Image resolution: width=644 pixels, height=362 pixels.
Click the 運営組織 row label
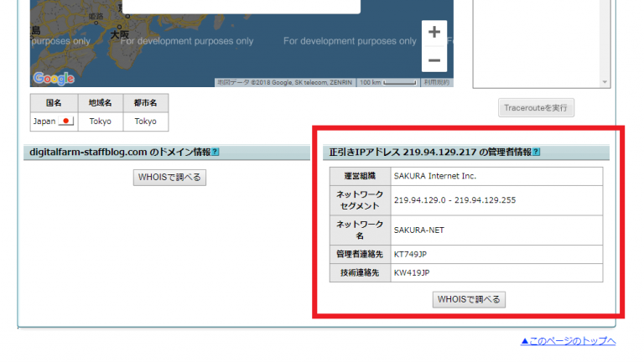pyautogui.click(x=360, y=176)
